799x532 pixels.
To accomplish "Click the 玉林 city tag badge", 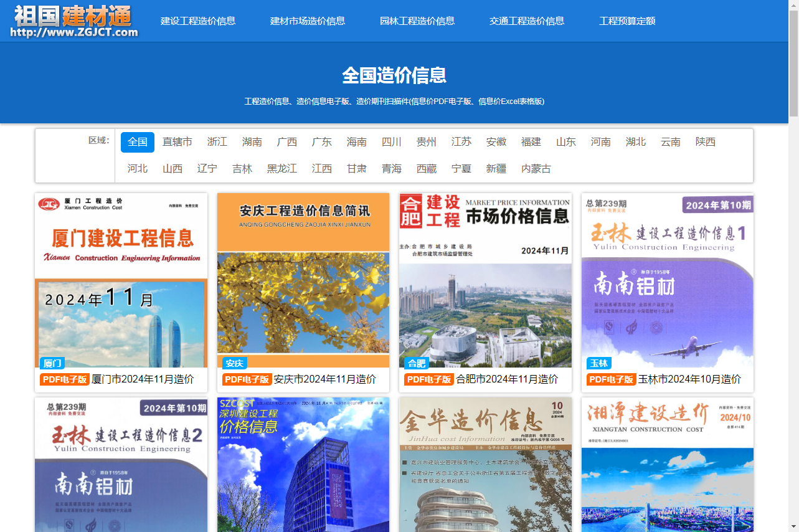I will pos(599,363).
